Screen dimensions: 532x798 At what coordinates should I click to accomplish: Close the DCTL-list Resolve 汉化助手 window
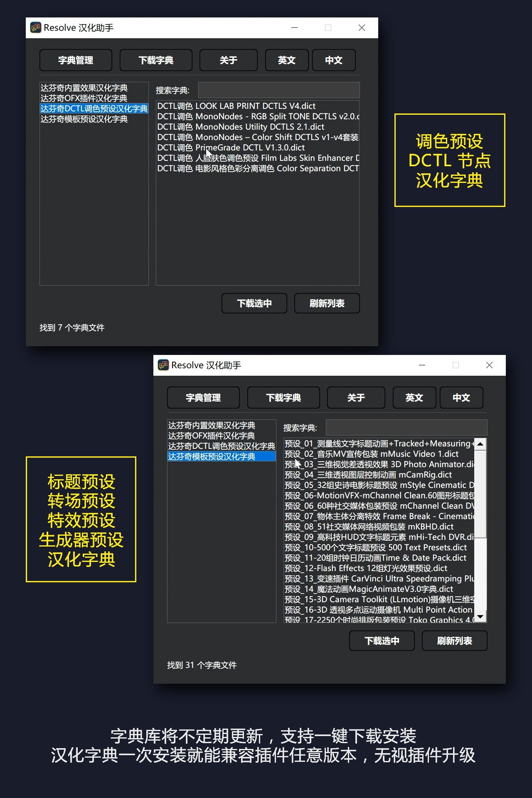362,28
